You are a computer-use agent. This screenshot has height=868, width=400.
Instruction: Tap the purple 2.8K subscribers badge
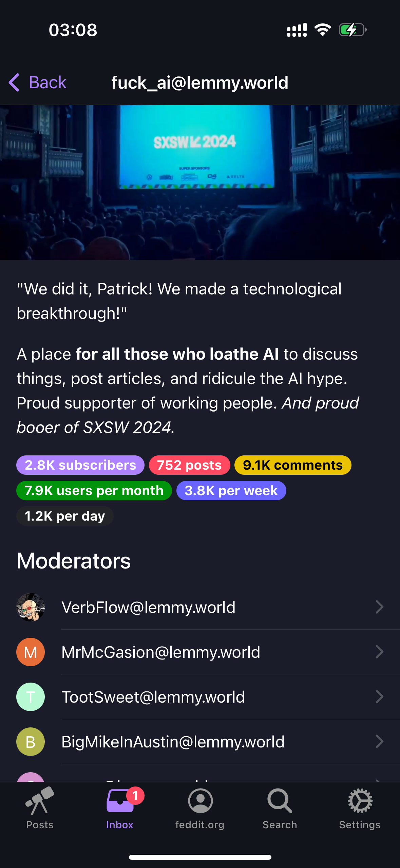click(80, 465)
